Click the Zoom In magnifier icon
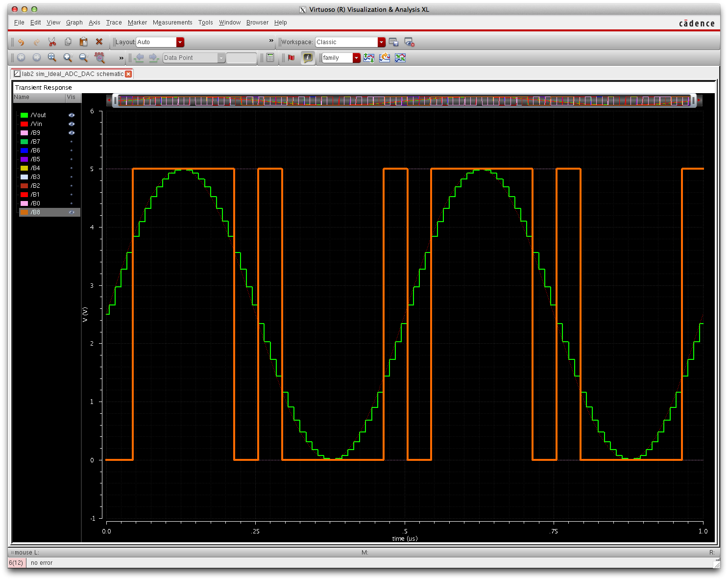 point(68,58)
